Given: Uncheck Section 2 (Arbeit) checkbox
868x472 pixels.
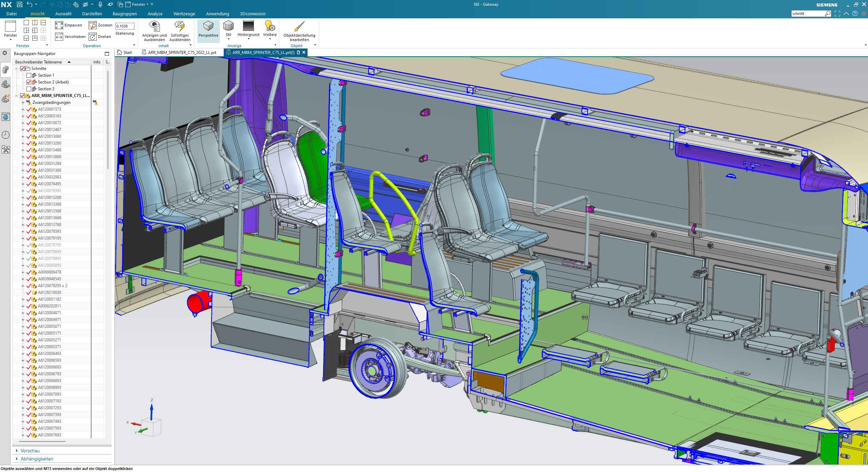Looking at the screenshot, I should click(29, 82).
